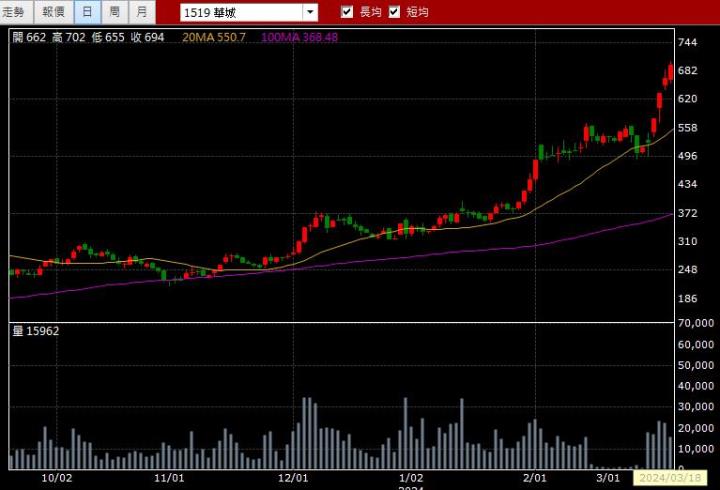This screenshot has width=720, height=490.
Task: Click the purple 100MA 368.48 legend label
Action: [299, 37]
